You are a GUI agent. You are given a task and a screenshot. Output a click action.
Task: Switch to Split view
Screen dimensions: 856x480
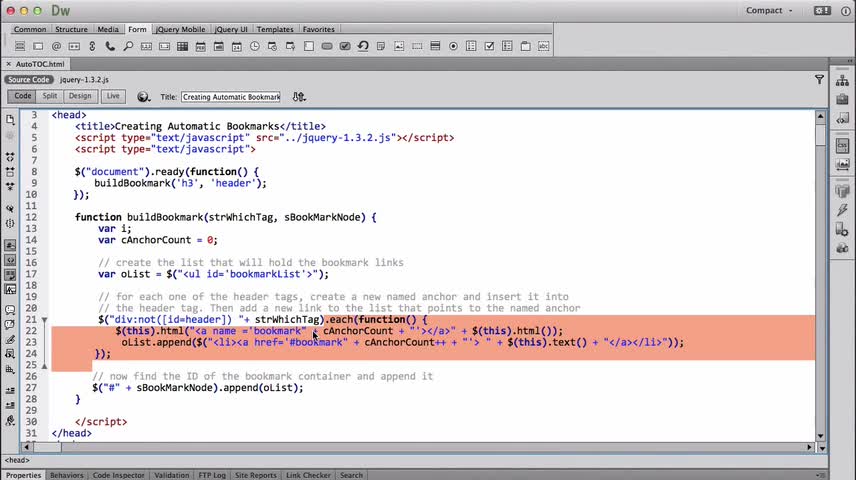pos(50,96)
